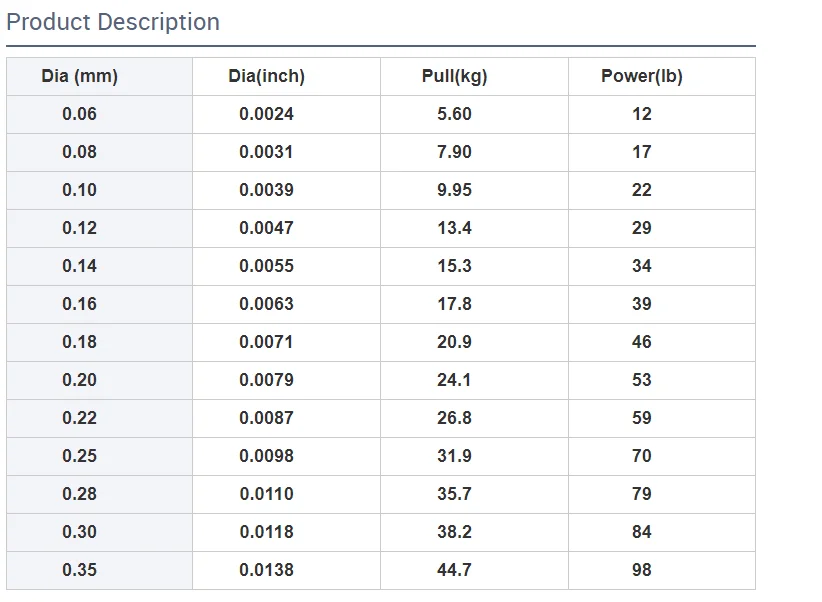The height and width of the screenshot is (602, 822).
Task: Click the 12 lb power cell
Action: pyautogui.click(x=642, y=114)
